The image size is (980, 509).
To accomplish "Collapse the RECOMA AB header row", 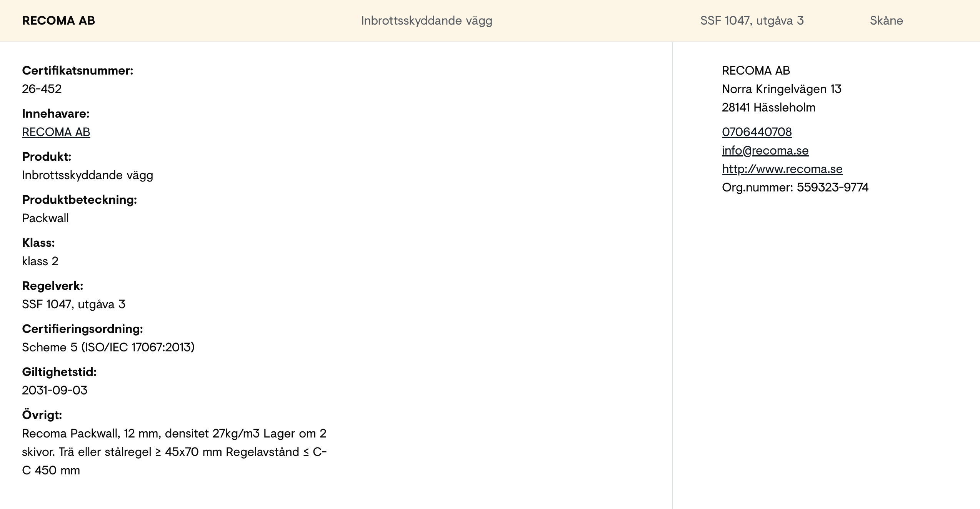I will point(490,21).
